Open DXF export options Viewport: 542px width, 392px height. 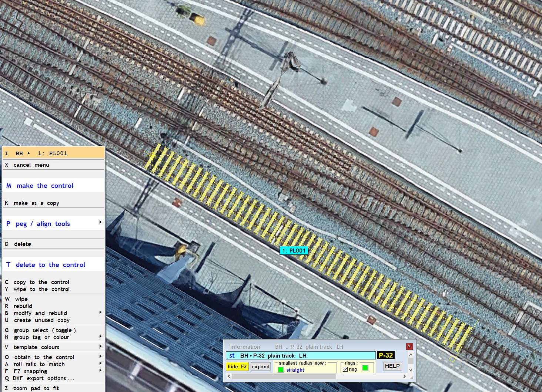54,378
